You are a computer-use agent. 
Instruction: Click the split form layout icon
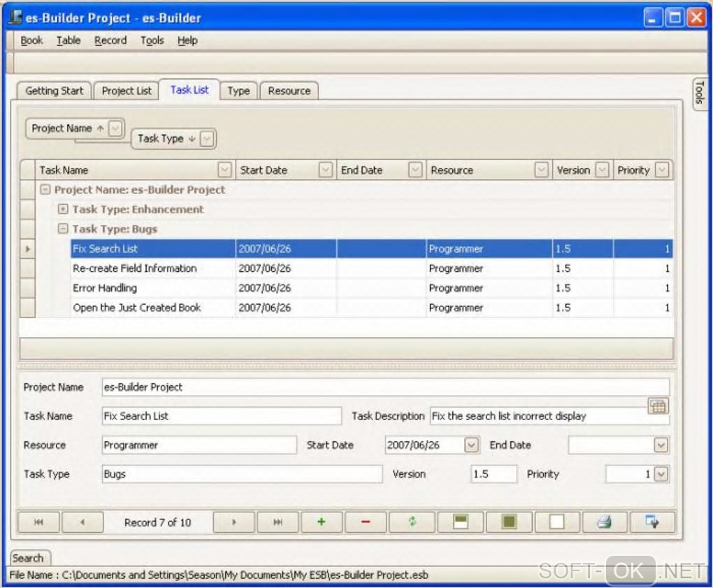pyautogui.click(x=461, y=522)
